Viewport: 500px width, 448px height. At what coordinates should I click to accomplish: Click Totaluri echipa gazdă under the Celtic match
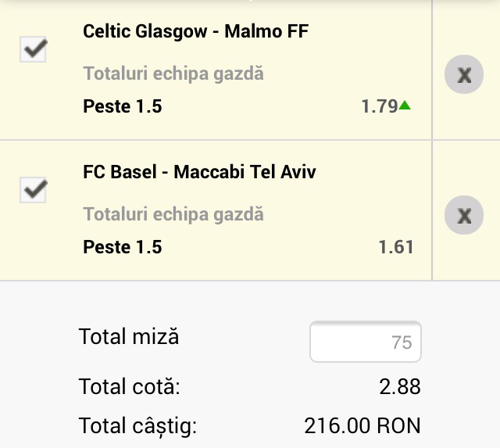[x=173, y=74]
